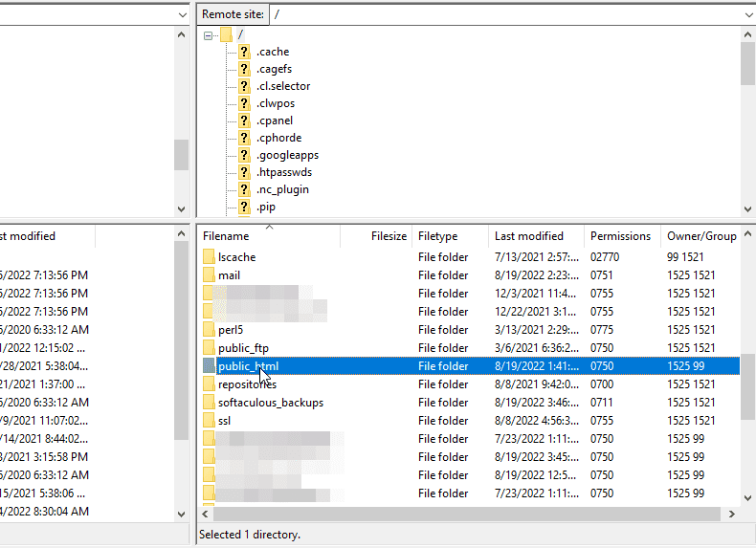
Task: Select the .cphorde tree entry
Action: point(278,138)
